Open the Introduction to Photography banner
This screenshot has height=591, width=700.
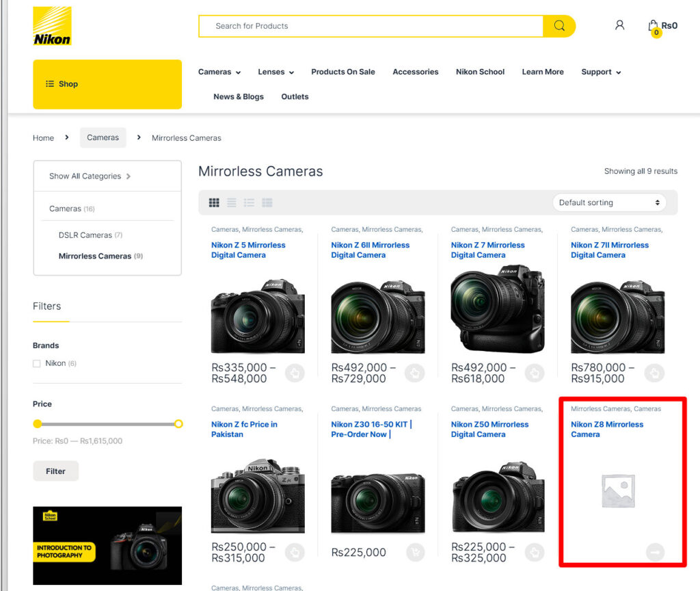pyautogui.click(x=107, y=546)
